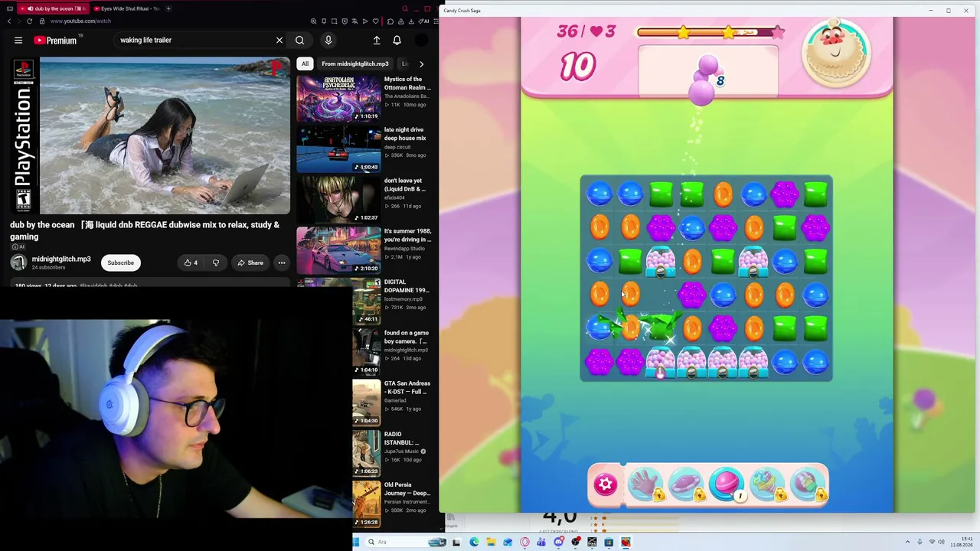Show hidden system tray icons
Image resolution: width=980 pixels, height=551 pixels.
tap(908, 542)
